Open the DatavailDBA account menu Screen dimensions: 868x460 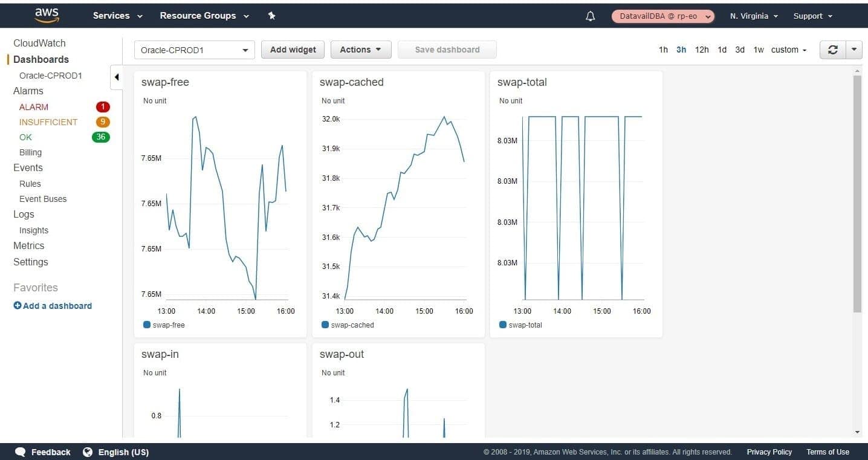[663, 16]
